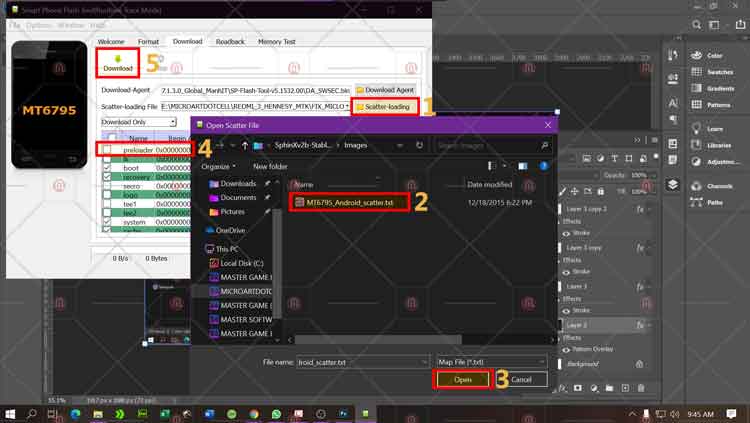Open the Organize dropdown menu
This screenshot has width=750, height=423.
pos(219,167)
